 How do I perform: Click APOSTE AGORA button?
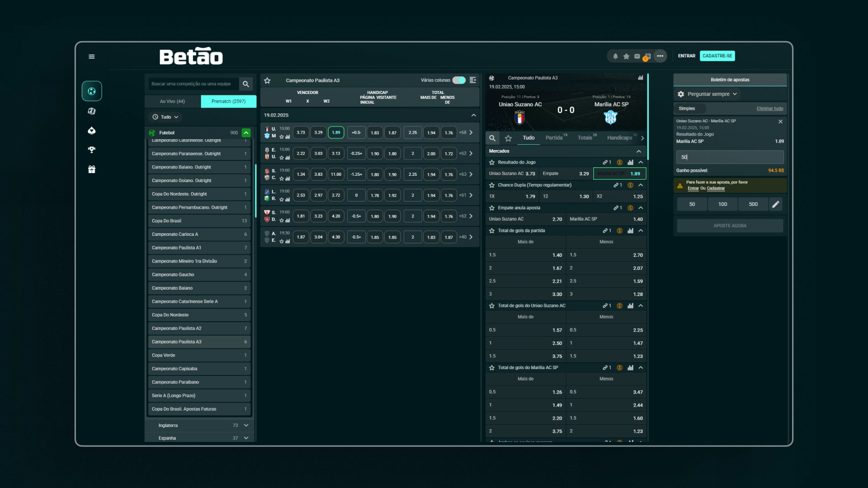[x=730, y=226]
